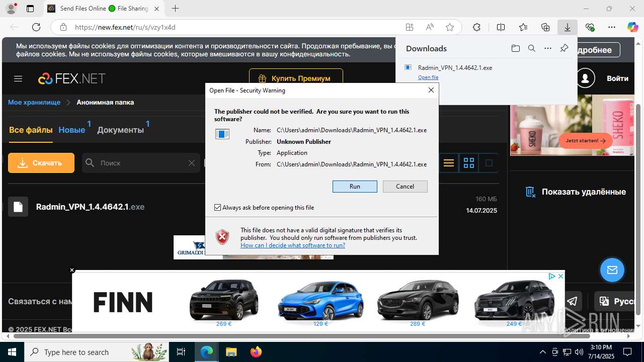Click Run in the Security Warning dialog
644x362 pixels.
pyautogui.click(x=355, y=187)
